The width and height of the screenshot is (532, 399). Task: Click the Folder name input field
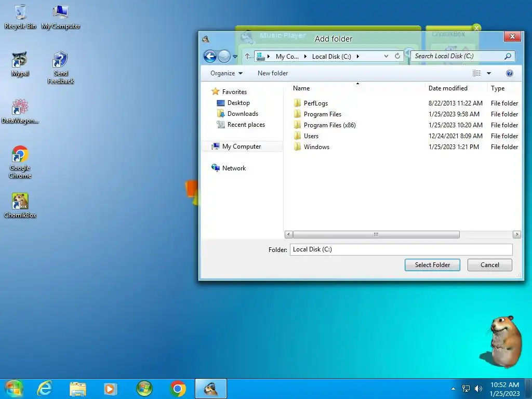(x=401, y=249)
